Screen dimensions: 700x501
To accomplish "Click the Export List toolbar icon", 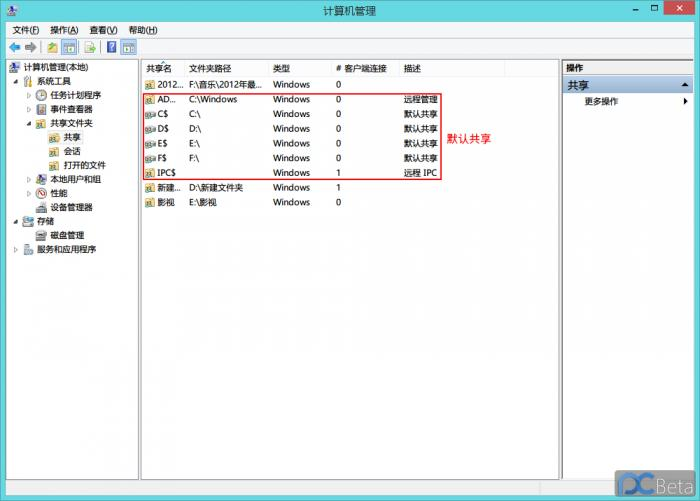I will (90, 47).
